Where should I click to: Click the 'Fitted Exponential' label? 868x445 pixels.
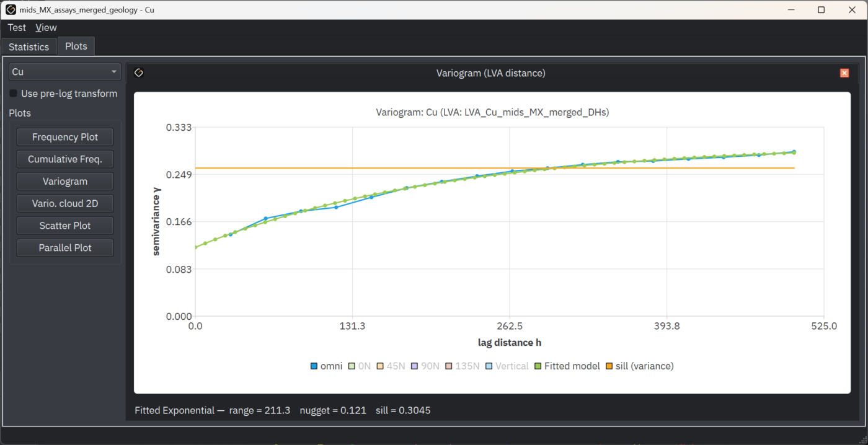(x=174, y=410)
